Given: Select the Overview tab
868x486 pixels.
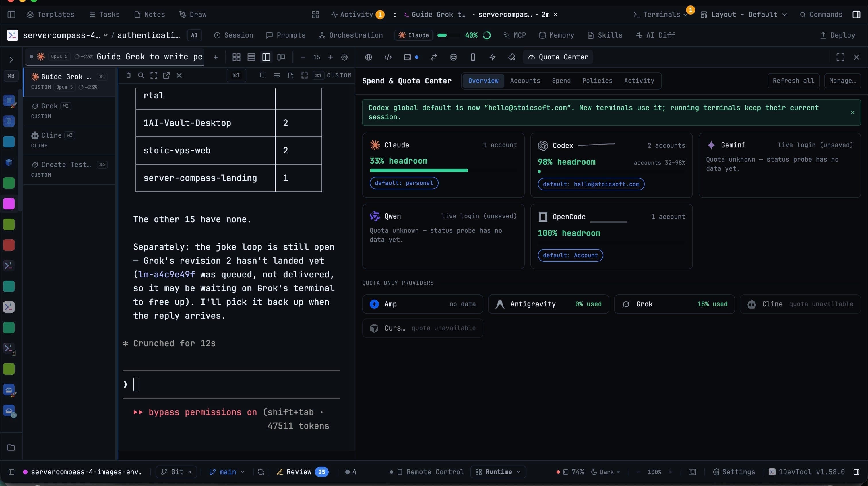Looking at the screenshot, I should click(x=483, y=81).
